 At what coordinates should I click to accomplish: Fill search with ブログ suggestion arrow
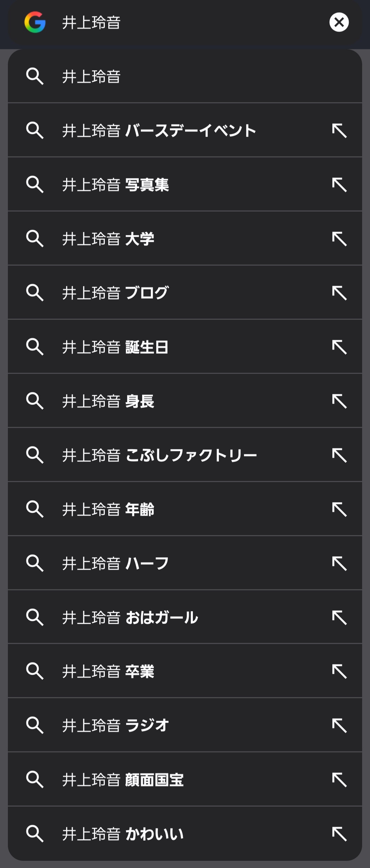339,293
